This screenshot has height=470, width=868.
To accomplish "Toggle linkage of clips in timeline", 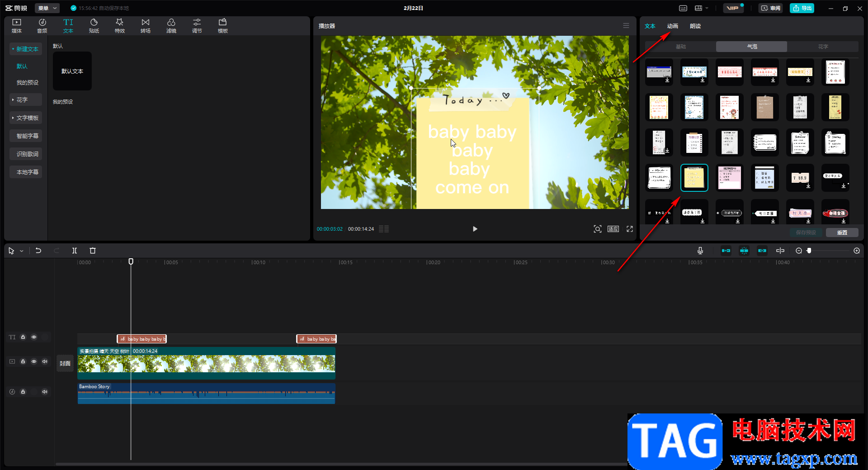I will 762,251.
